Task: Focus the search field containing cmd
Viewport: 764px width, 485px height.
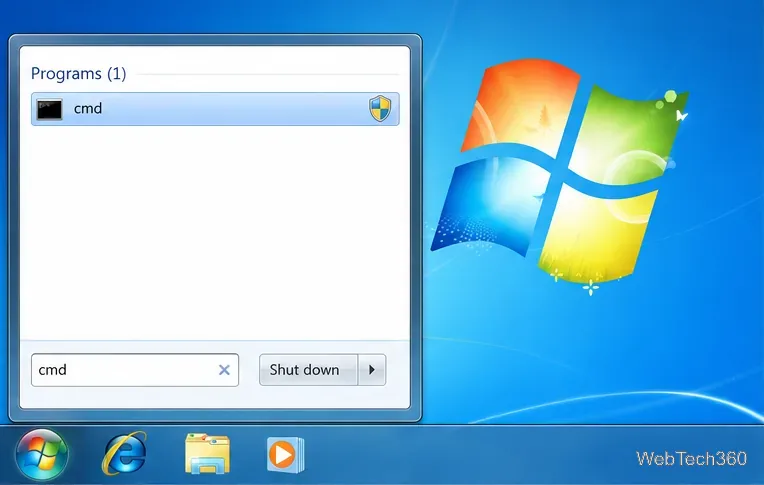Action: 135,370
